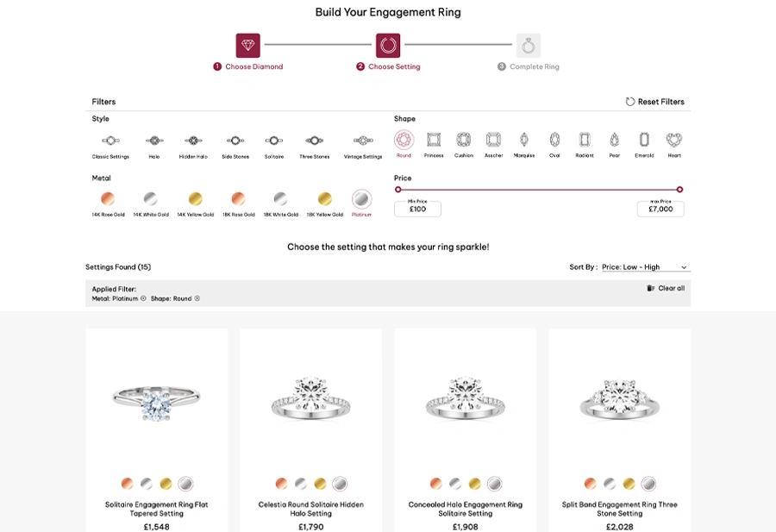The width and height of the screenshot is (776, 532).
Task: Select the Emerald diamond shape
Action: point(644,140)
